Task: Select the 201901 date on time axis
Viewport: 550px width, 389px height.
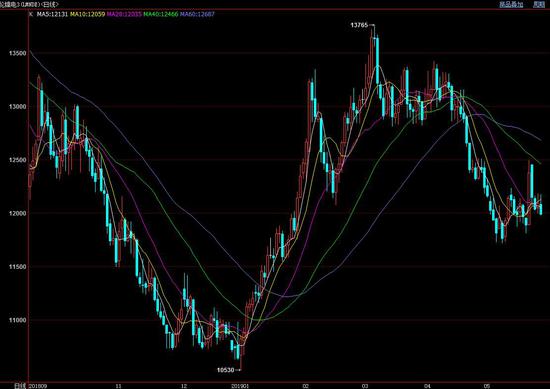Action: point(240,386)
